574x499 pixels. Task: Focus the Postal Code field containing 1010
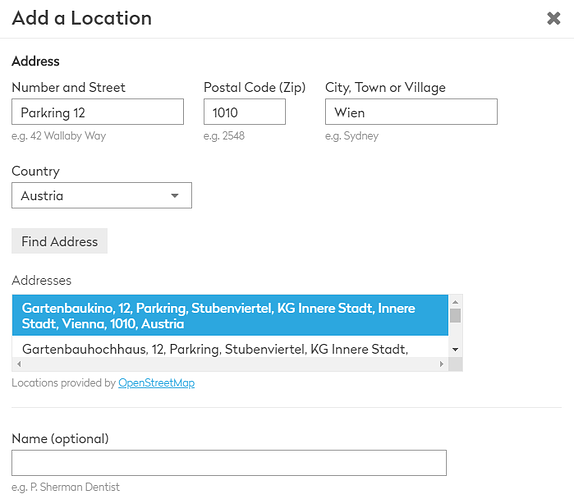245,112
